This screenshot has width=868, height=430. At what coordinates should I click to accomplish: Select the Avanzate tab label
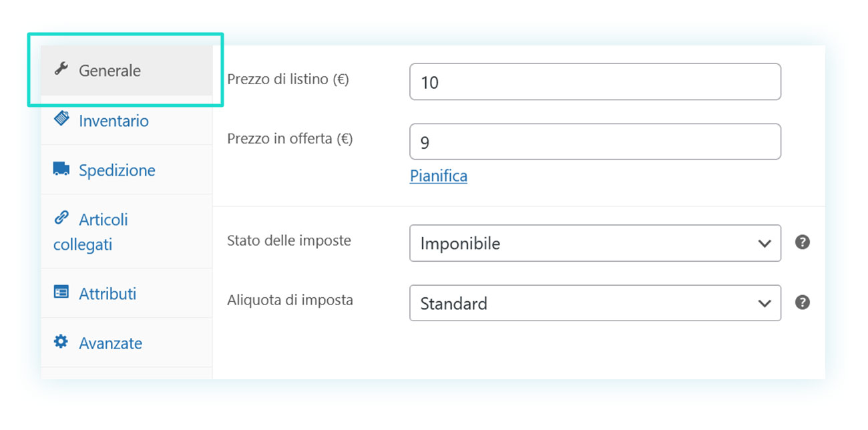(111, 343)
